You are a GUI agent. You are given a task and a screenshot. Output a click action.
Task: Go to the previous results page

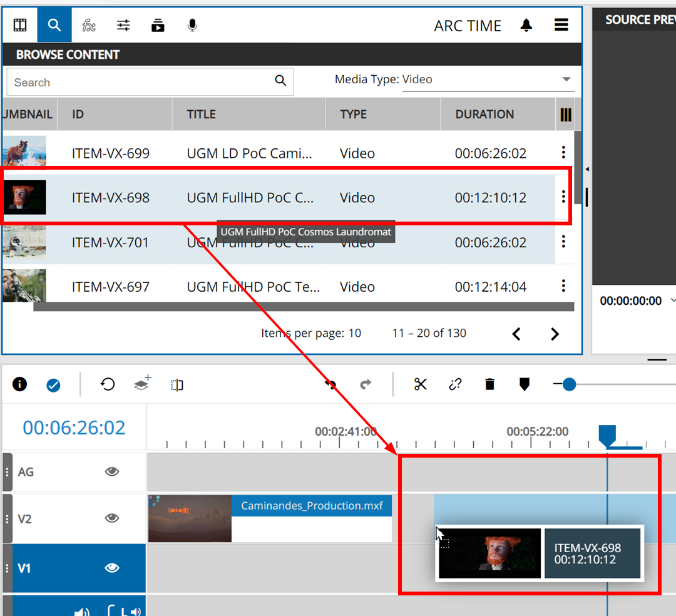(x=516, y=334)
